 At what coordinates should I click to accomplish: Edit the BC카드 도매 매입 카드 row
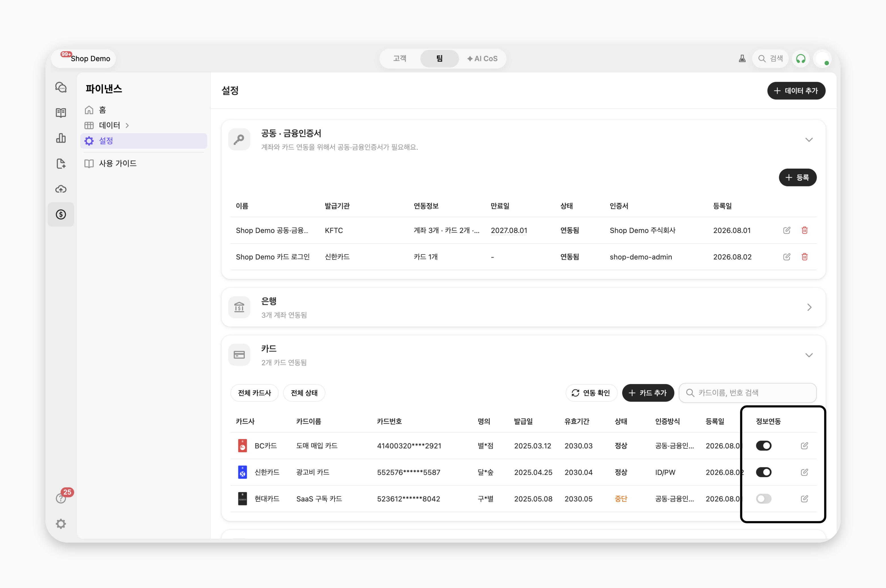coord(804,446)
